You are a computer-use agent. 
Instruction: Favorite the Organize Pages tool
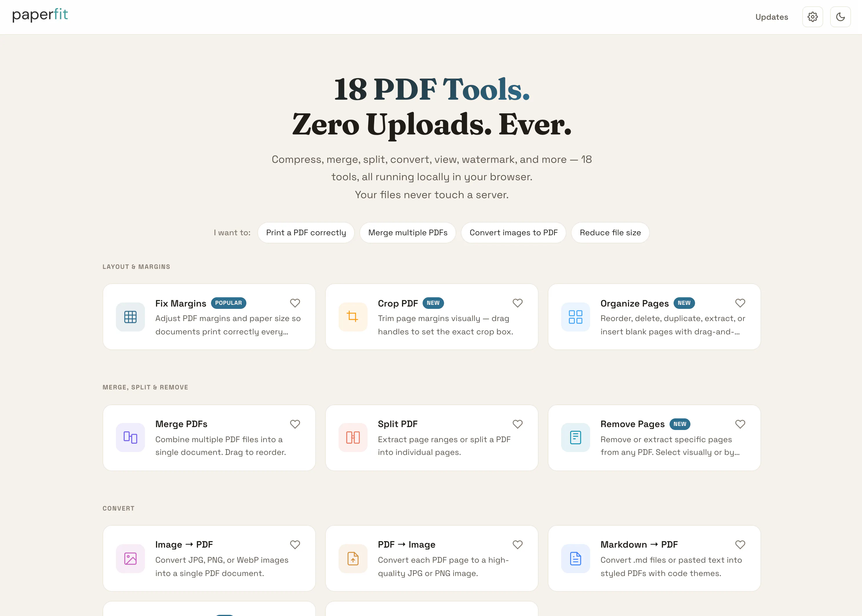click(x=740, y=303)
